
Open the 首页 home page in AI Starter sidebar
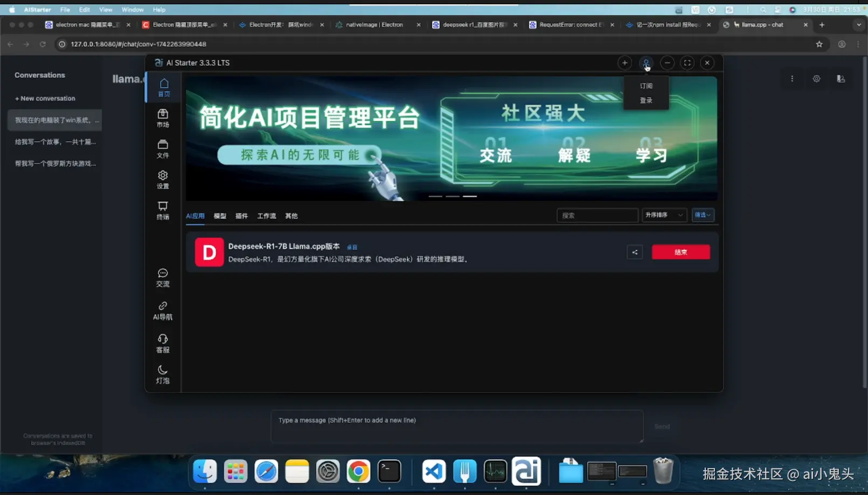tap(164, 87)
